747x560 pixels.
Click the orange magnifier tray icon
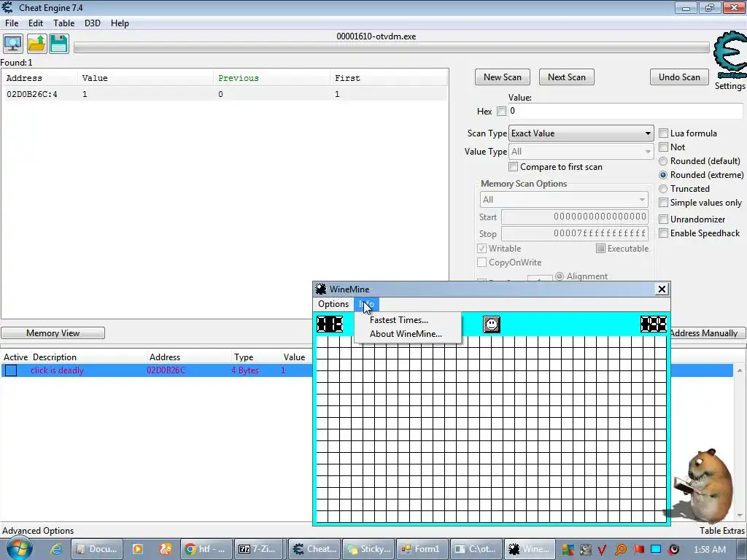(x=621, y=550)
